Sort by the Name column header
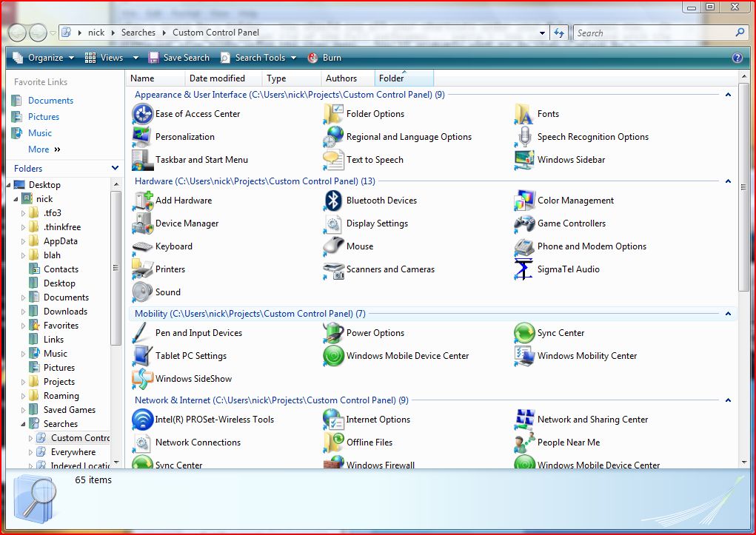This screenshot has width=756, height=535. coord(155,78)
